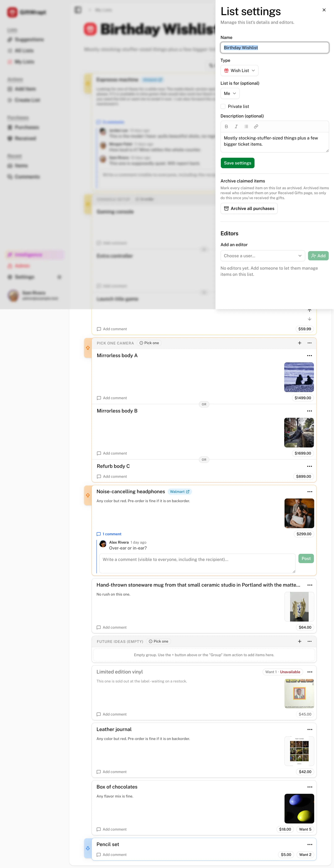This screenshot has width=334, height=868.
Task: Click the low-priority marker beside Pencil set
Action: tap(88, 848)
